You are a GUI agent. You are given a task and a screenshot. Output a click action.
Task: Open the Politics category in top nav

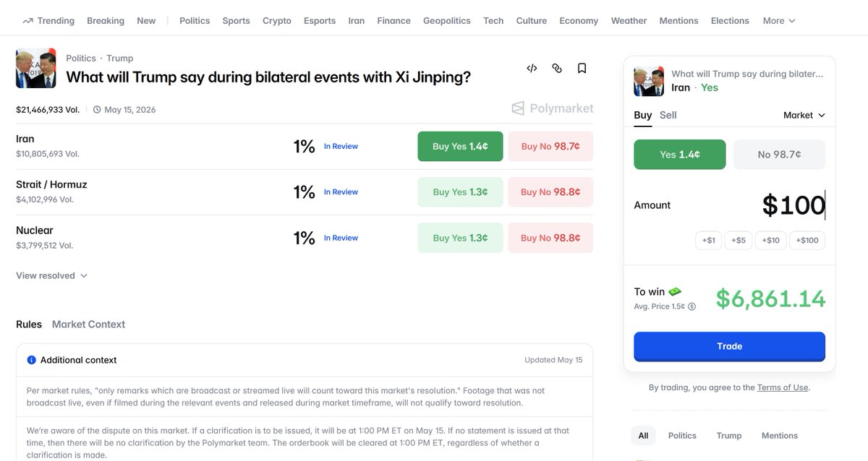[195, 21]
